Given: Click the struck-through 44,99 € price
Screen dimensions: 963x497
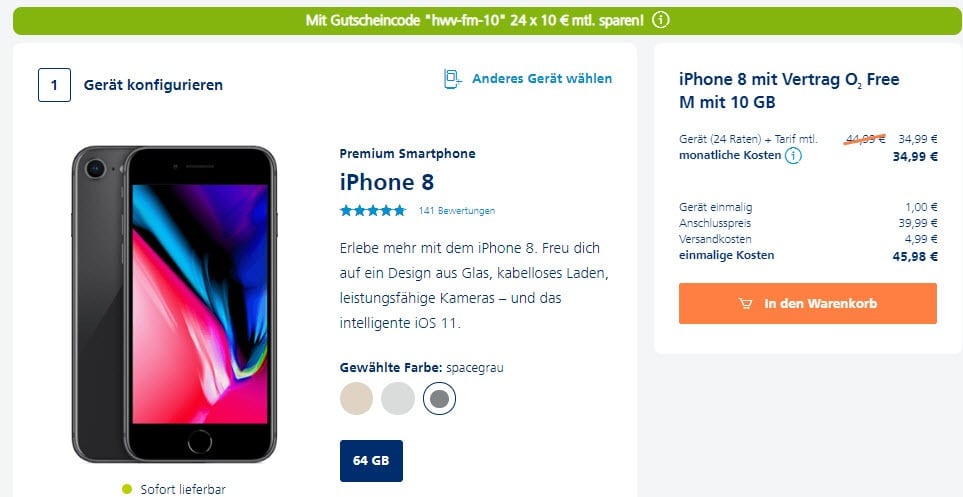Looking at the screenshot, I should click(x=865, y=139).
